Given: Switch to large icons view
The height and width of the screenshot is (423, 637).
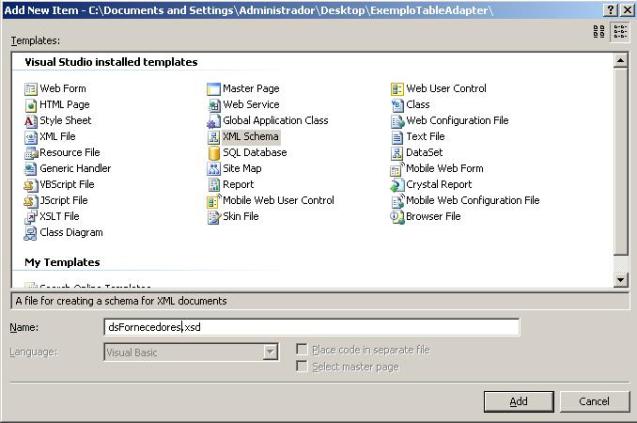Looking at the screenshot, I should coord(599,32).
